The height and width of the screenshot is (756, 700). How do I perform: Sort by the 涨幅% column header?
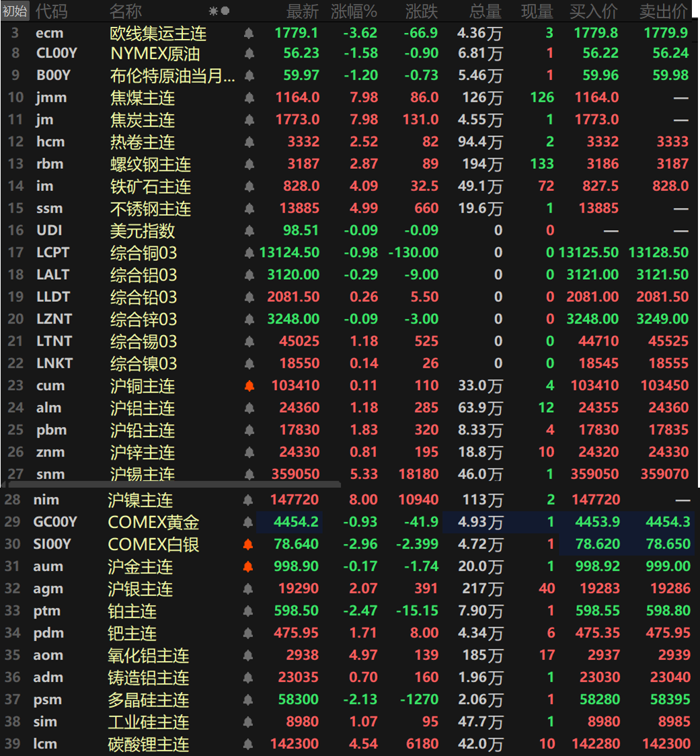[x=354, y=11]
